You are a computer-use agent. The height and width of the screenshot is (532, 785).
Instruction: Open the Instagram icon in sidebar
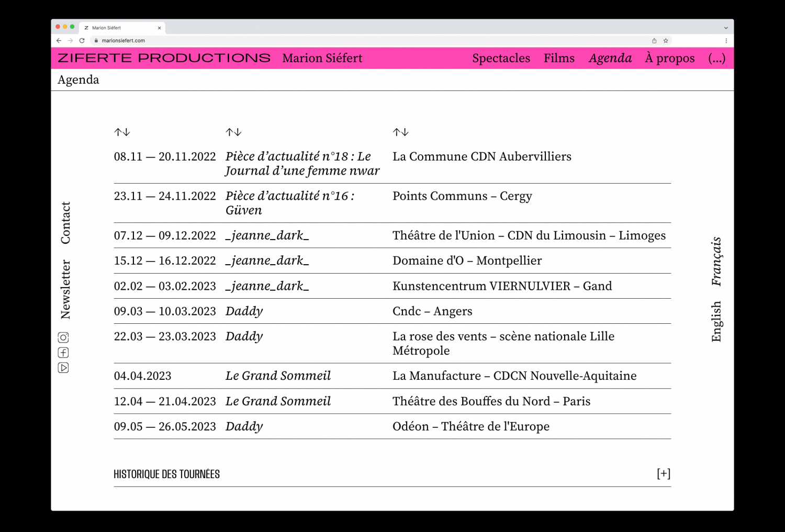63,337
